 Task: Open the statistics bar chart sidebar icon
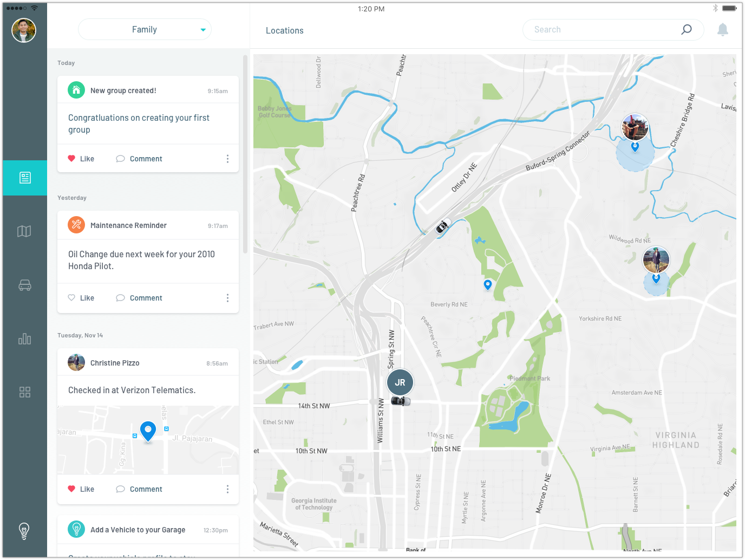[x=25, y=338]
